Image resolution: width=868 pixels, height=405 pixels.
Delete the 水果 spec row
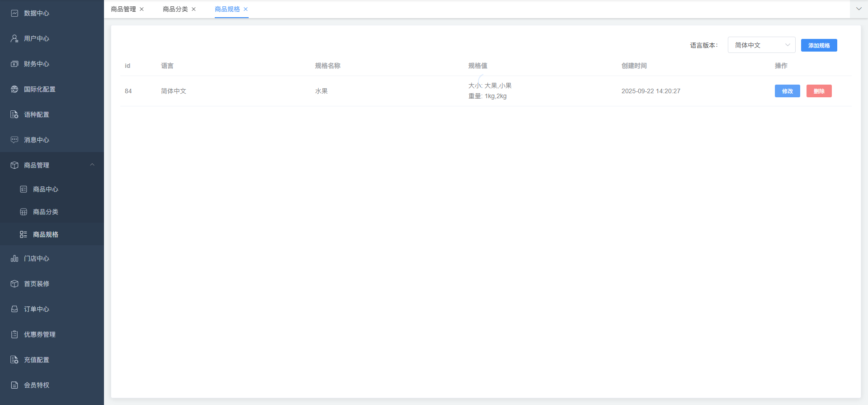click(819, 91)
